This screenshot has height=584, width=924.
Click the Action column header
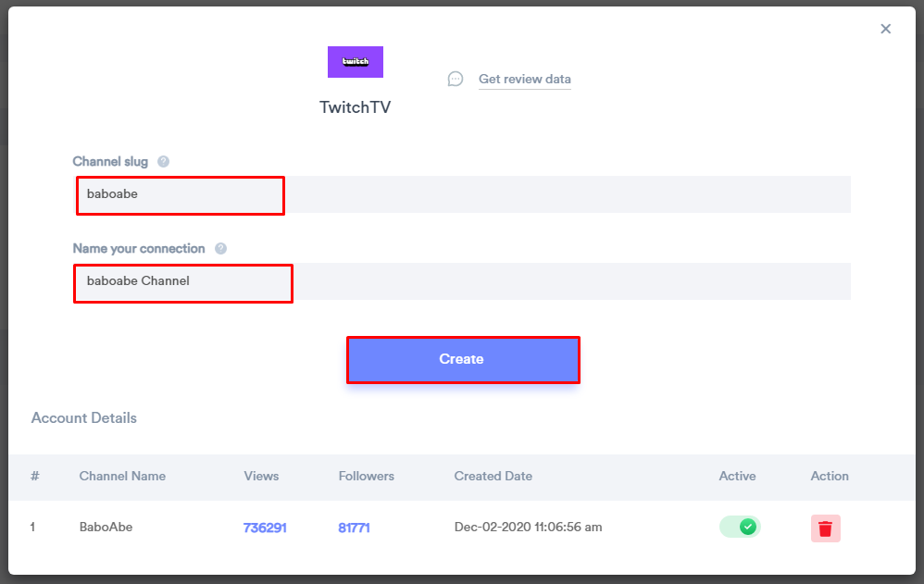point(830,476)
